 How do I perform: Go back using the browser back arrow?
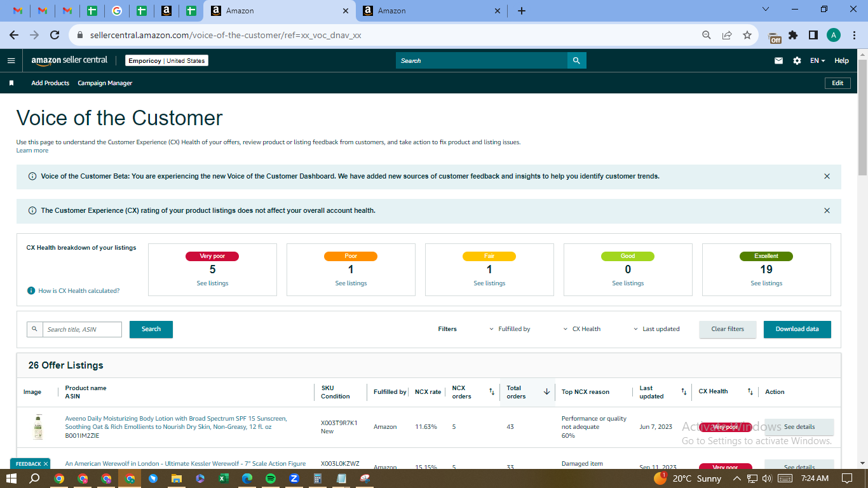point(14,35)
